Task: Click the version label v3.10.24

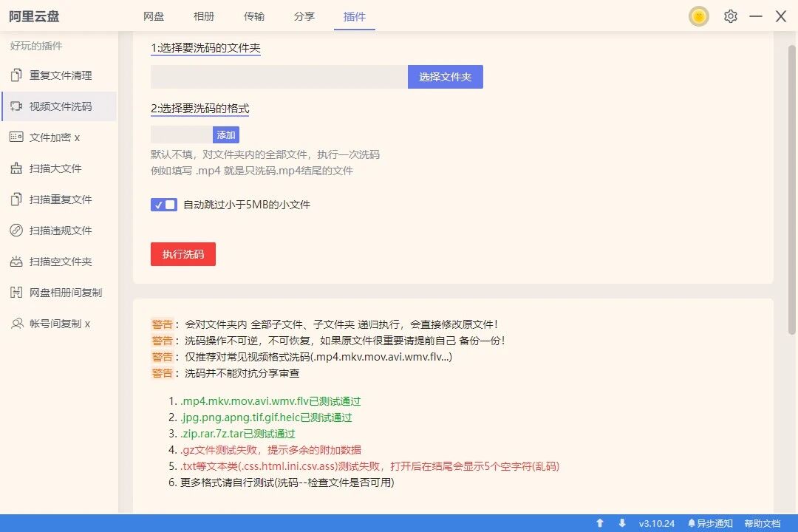Action: click(x=657, y=523)
